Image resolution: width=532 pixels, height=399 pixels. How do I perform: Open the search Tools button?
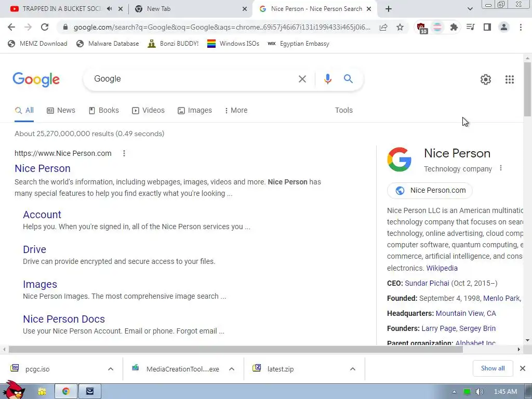(344, 110)
